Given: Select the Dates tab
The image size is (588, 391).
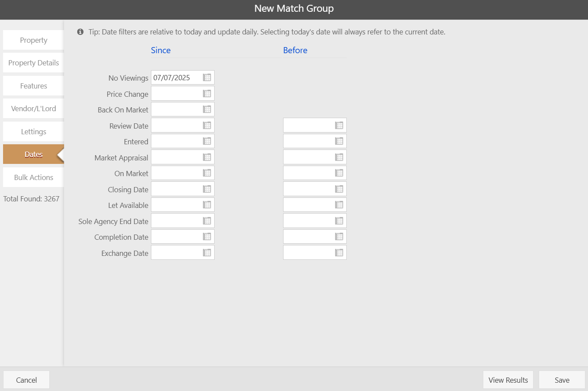Looking at the screenshot, I should (x=33, y=154).
